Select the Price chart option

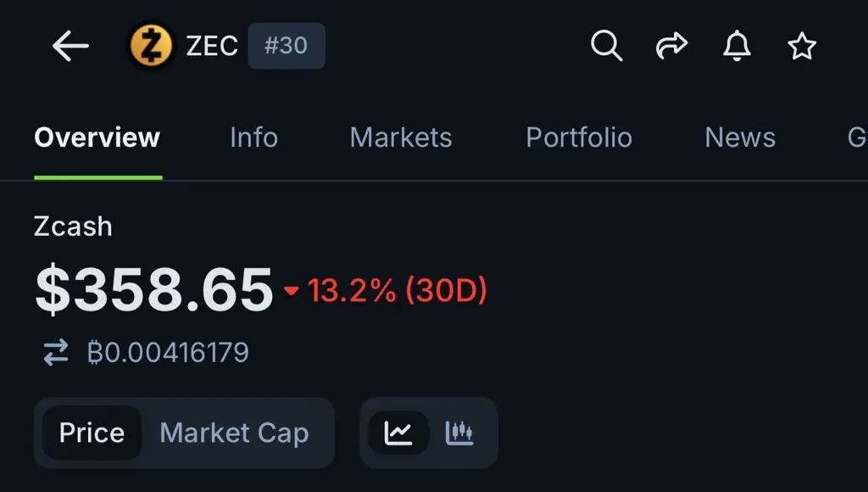(92, 433)
